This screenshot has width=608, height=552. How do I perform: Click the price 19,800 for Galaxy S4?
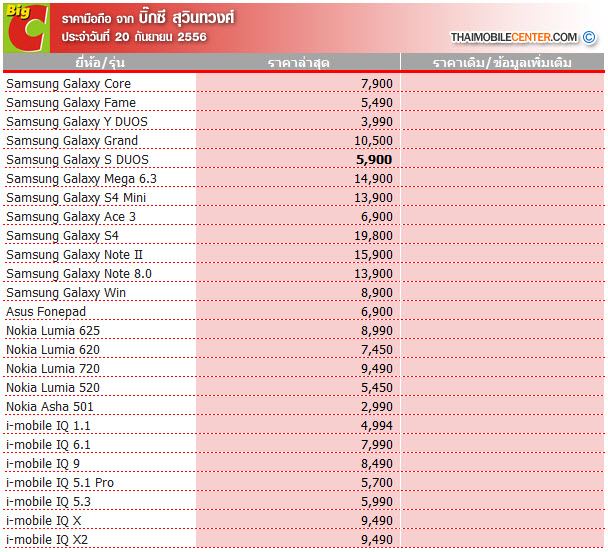tap(373, 236)
